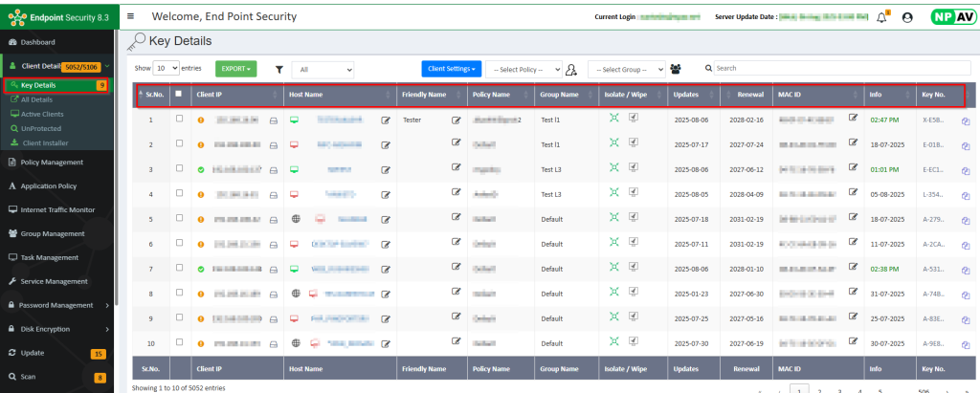Image resolution: width=980 pixels, height=393 pixels.
Task: Click the hamburger menu icon
Action: pyautogui.click(x=130, y=16)
